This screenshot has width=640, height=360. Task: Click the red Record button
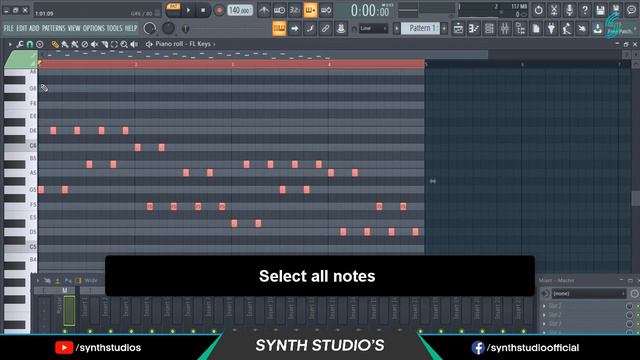219,10
